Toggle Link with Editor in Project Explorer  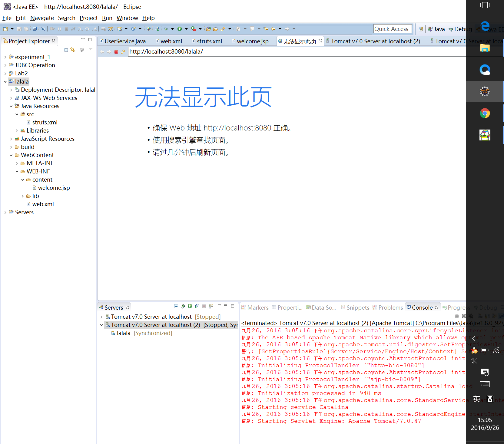click(x=73, y=49)
